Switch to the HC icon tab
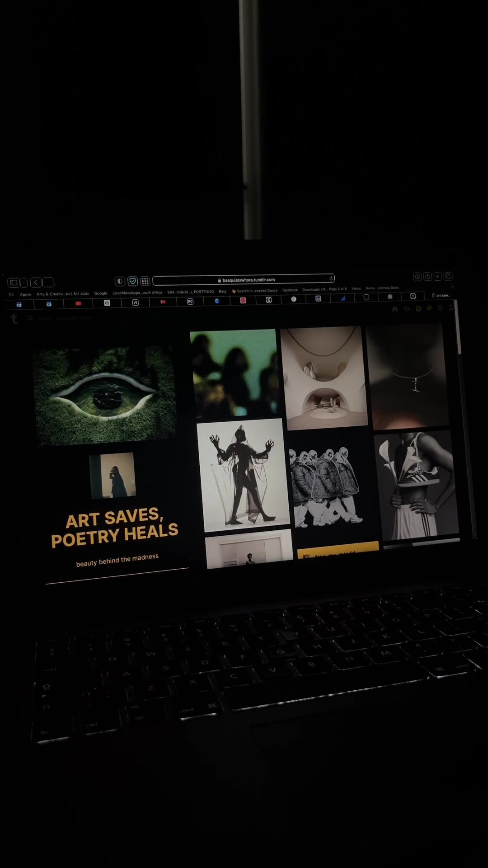The width and height of the screenshot is (488, 868). (x=190, y=302)
